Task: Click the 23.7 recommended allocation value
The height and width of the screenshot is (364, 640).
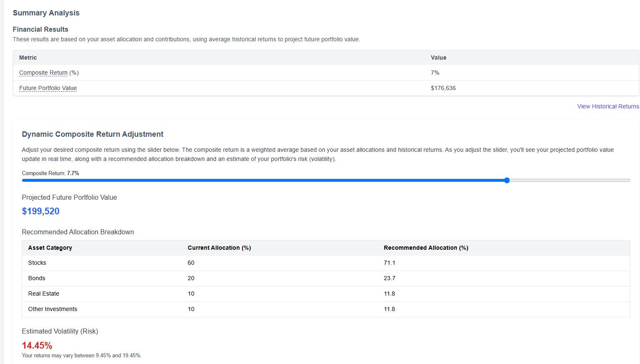Action: tap(389, 278)
